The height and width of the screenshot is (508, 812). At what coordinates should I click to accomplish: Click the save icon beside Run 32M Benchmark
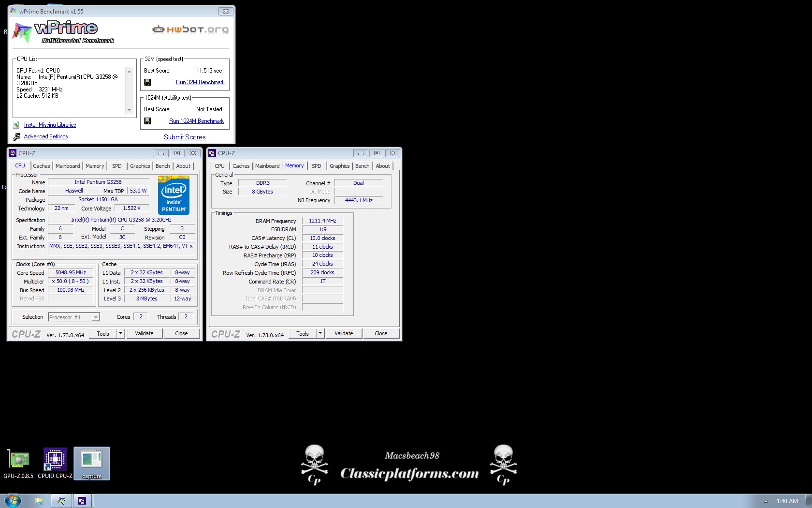(147, 82)
